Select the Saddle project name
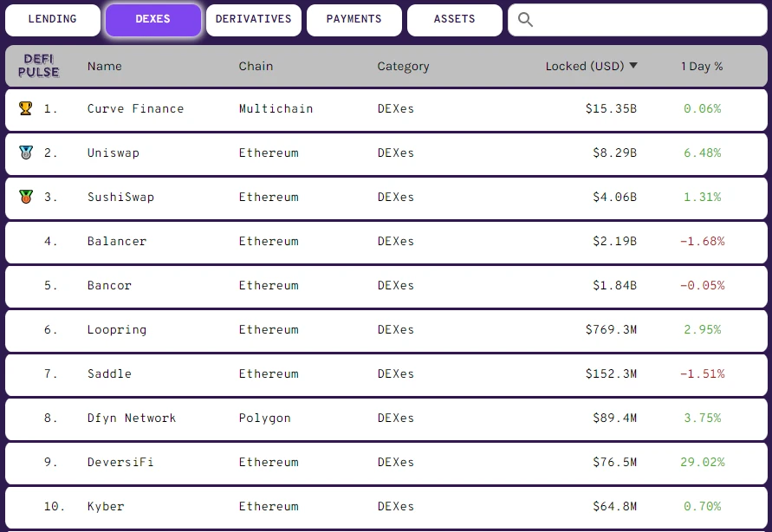Viewport: 772px width, 532px height. 109,373
